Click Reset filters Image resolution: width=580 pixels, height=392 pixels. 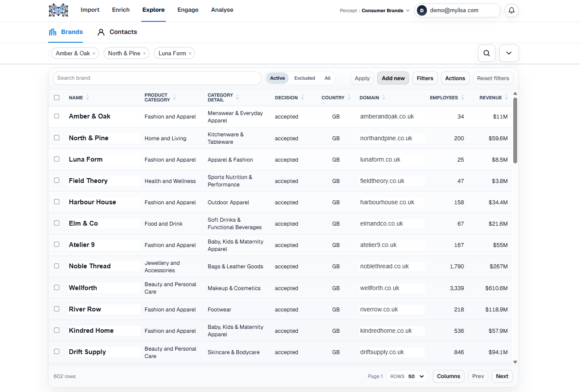click(493, 78)
